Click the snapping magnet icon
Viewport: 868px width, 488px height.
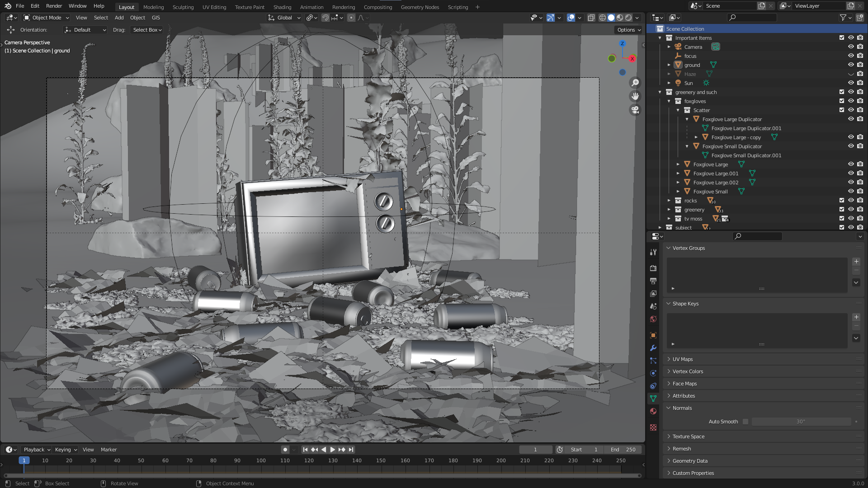[325, 18]
